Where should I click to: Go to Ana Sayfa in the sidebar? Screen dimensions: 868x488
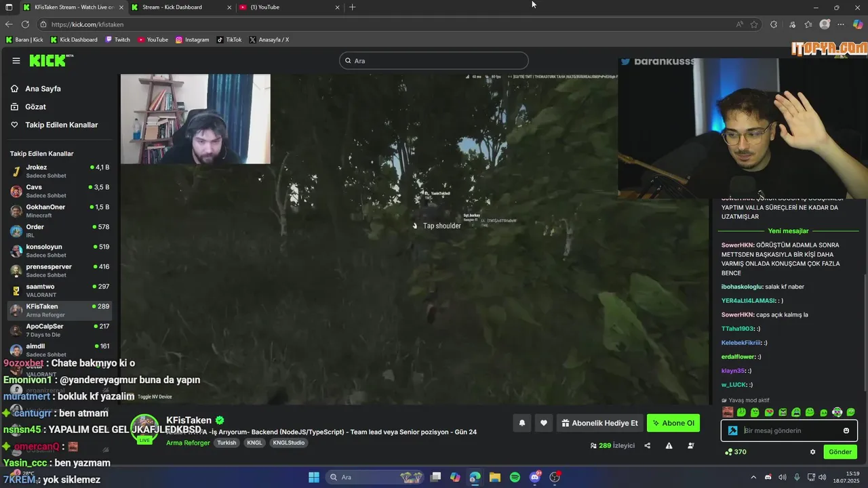pyautogui.click(x=43, y=89)
